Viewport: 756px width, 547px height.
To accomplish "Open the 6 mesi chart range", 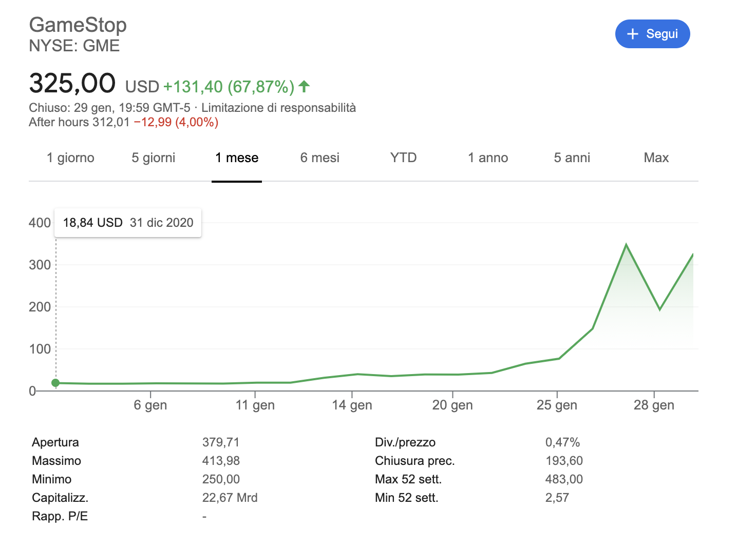I will pos(320,158).
